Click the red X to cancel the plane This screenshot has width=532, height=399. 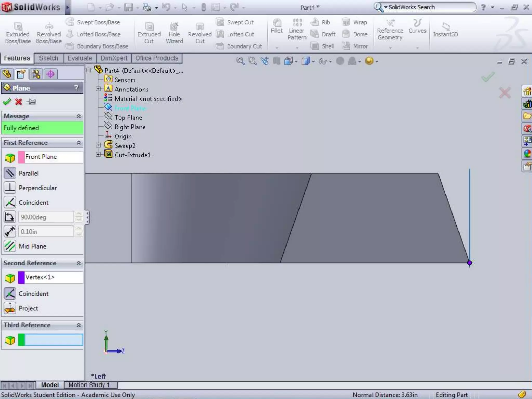[18, 102]
